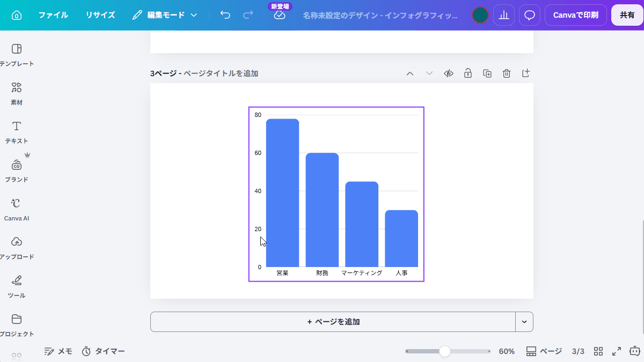Select the マーケティング bar in chart
The width and height of the screenshot is (644, 362).
tap(362, 224)
